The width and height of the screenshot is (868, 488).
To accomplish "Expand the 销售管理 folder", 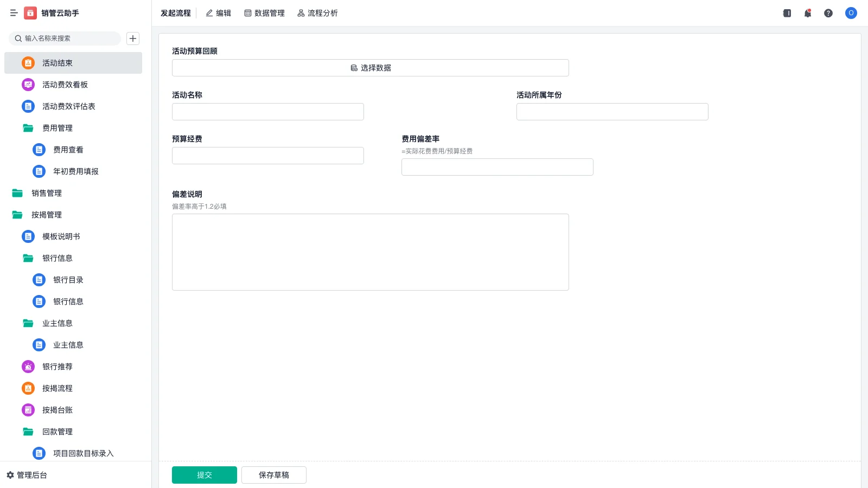I will (46, 193).
